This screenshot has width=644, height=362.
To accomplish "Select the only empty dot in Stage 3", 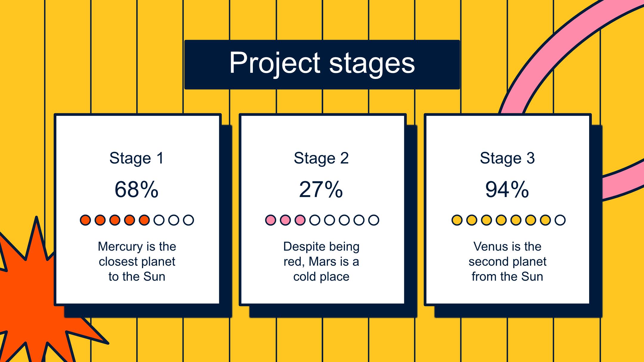I will click(x=560, y=220).
